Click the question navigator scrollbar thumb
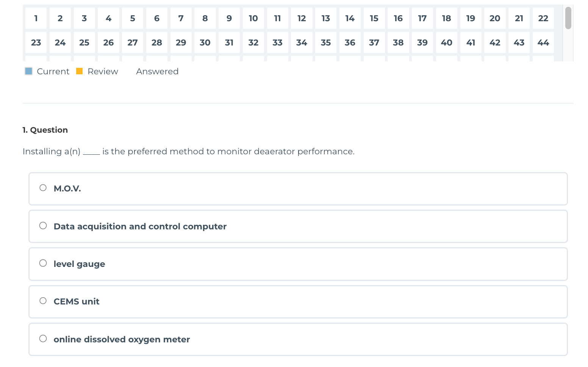Viewport: 588px width, 367px height. click(x=568, y=18)
